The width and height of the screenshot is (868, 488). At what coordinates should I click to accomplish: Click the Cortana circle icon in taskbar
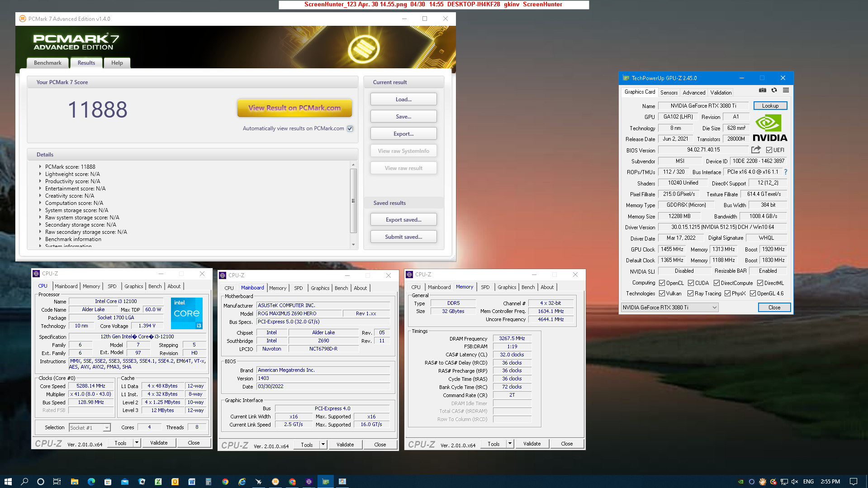coord(41,482)
